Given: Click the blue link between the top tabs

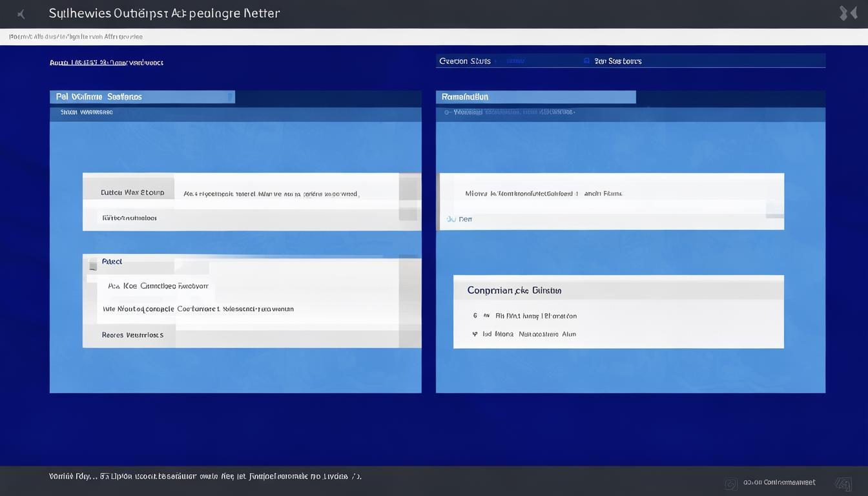Looking at the screenshot, I should [x=515, y=61].
